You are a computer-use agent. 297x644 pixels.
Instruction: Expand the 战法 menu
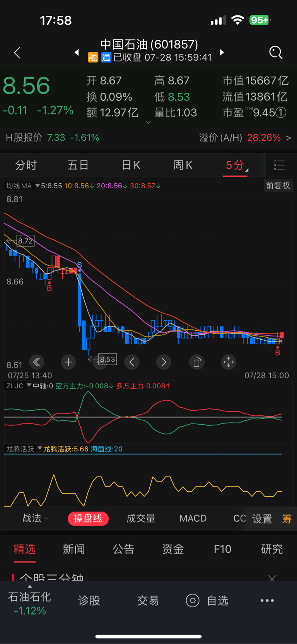[x=36, y=518]
